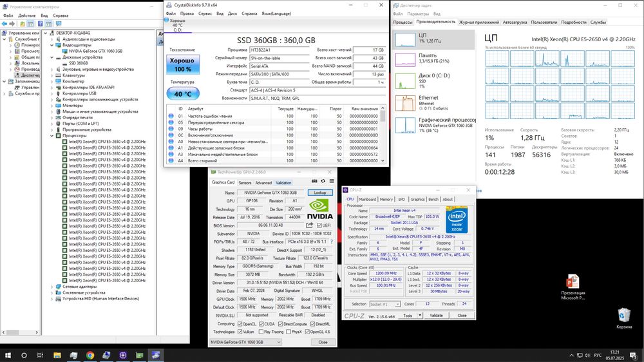Viewport: 644px width, 362px height.
Task: Open Task View from taskbar
Action: pos(40,355)
